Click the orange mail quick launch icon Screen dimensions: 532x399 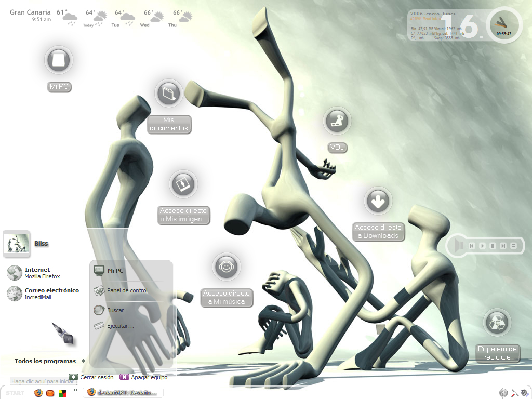[50, 393]
